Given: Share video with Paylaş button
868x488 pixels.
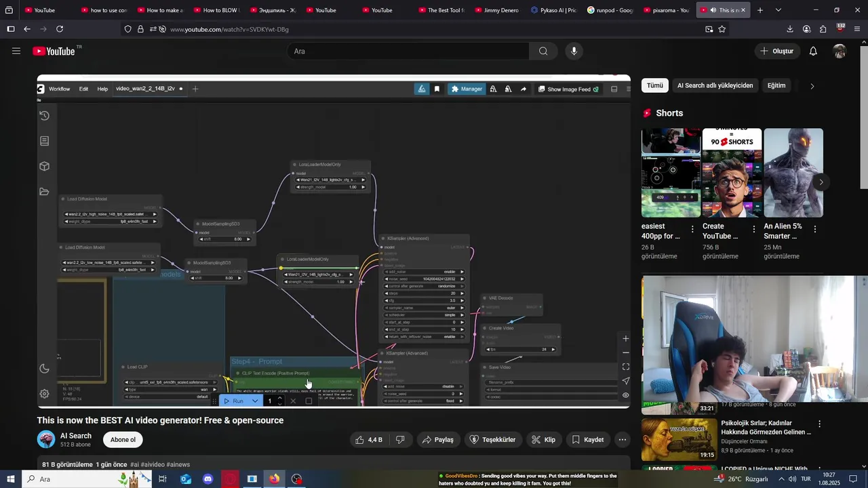Looking at the screenshot, I should tap(438, 440).
